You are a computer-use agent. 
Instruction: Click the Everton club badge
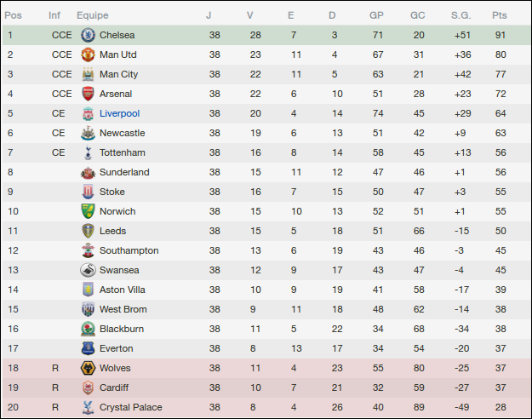coord(87,348)
